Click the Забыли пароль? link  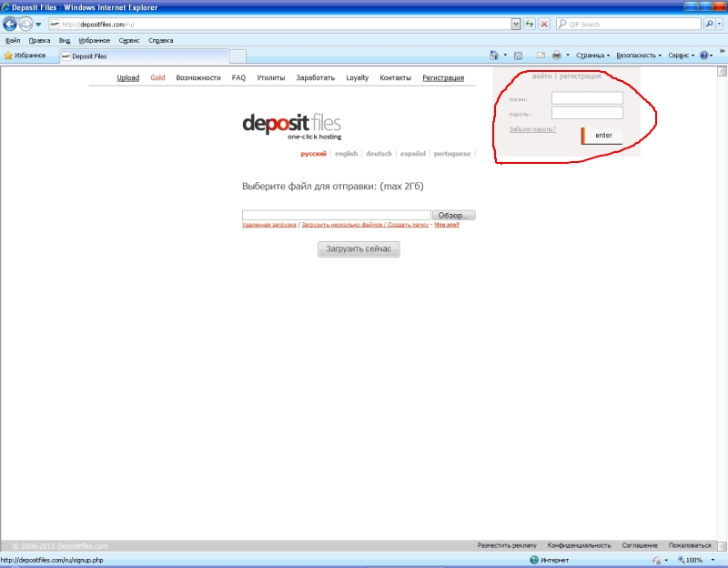pyautogui.click(x=532, y=129)
